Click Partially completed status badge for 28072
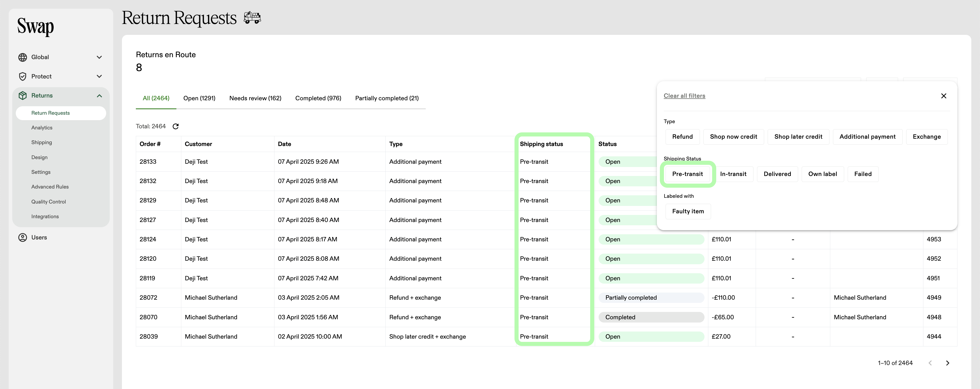980x389 pixels. click(651, 298)
